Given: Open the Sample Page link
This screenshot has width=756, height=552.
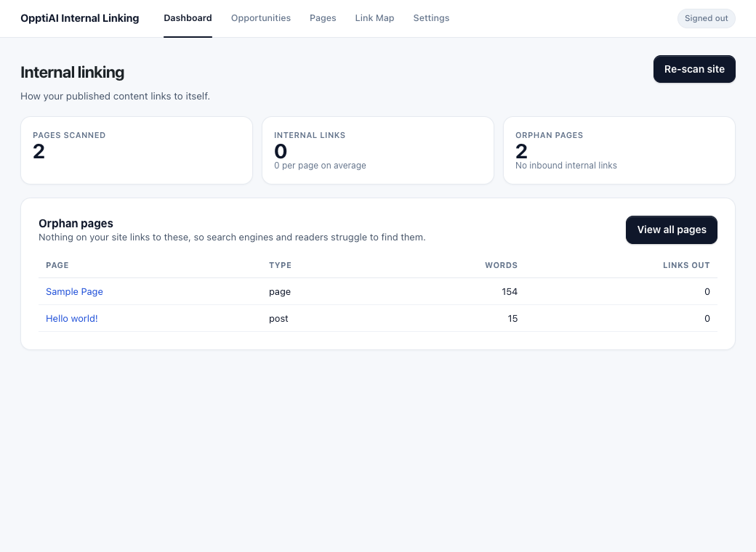Looking at the screenshot, I should point(74,291).
